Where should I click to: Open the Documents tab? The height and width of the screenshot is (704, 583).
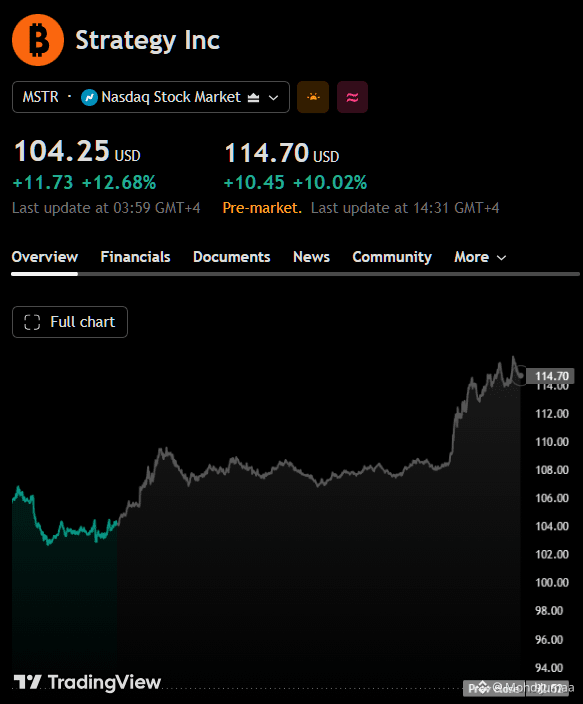[x=232, y=257]
